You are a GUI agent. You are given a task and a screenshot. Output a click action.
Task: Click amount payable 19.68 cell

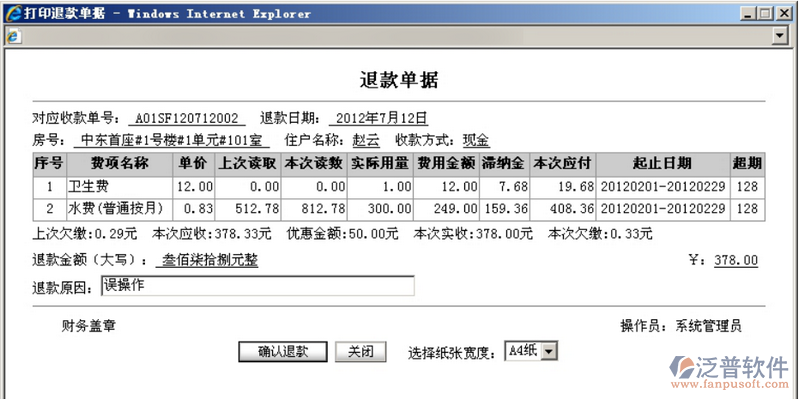coord(563,187)
